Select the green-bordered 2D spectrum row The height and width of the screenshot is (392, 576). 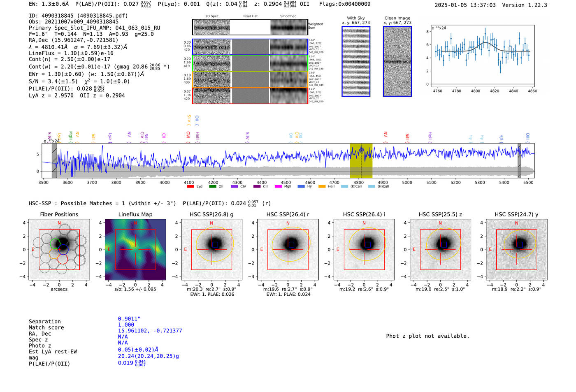[x=250, y=63]
